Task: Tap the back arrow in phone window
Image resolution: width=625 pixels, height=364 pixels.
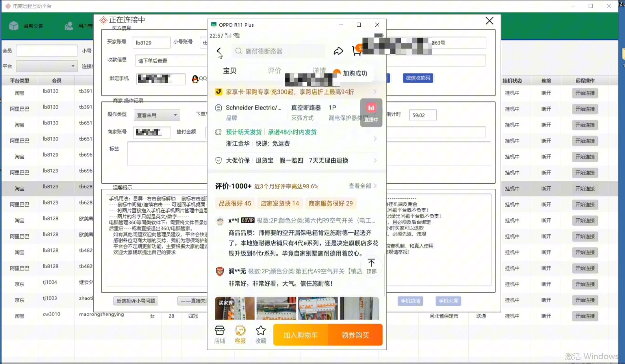Action: [219, 51]
